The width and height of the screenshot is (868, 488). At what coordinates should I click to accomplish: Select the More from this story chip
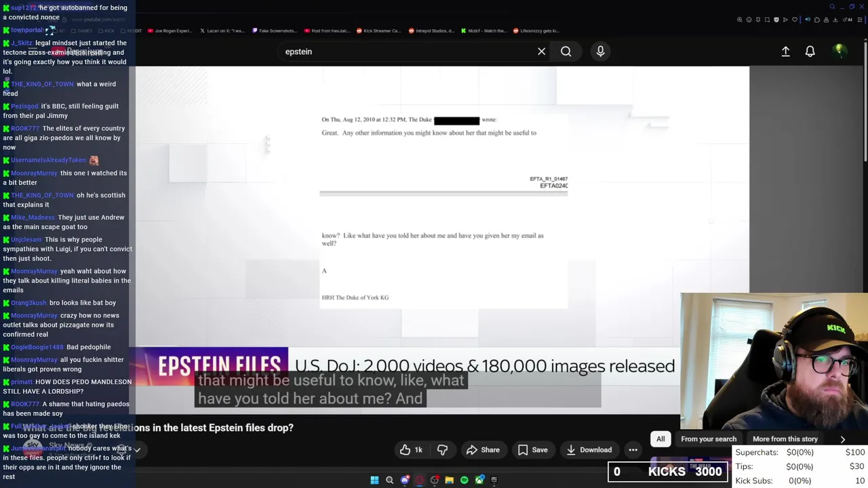click(785, 439)
